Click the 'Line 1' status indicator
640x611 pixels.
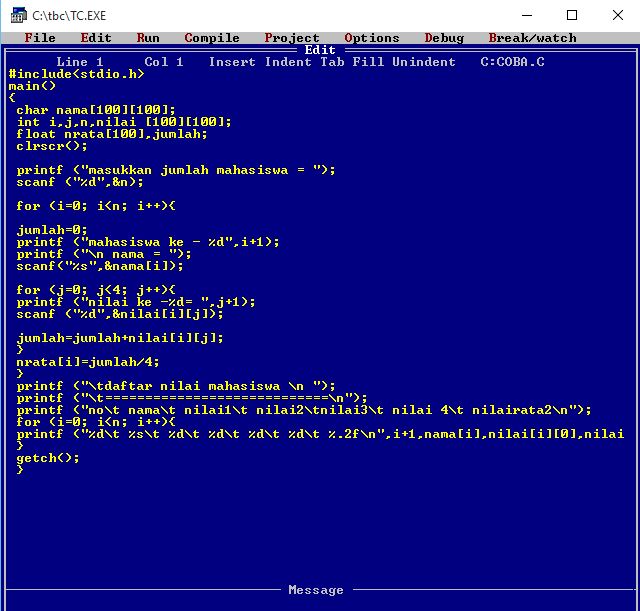pyautogui.click(x=80, y=62)
